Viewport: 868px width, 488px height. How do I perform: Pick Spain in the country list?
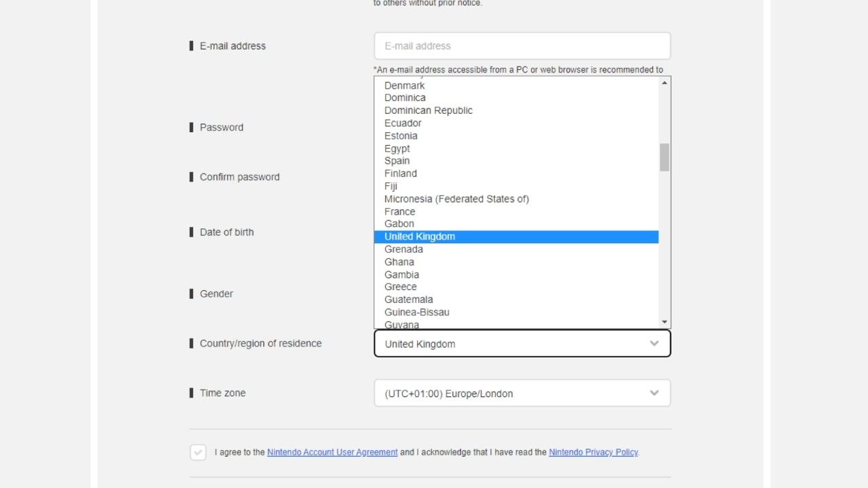pyautogui.click(x=397, y=161)
